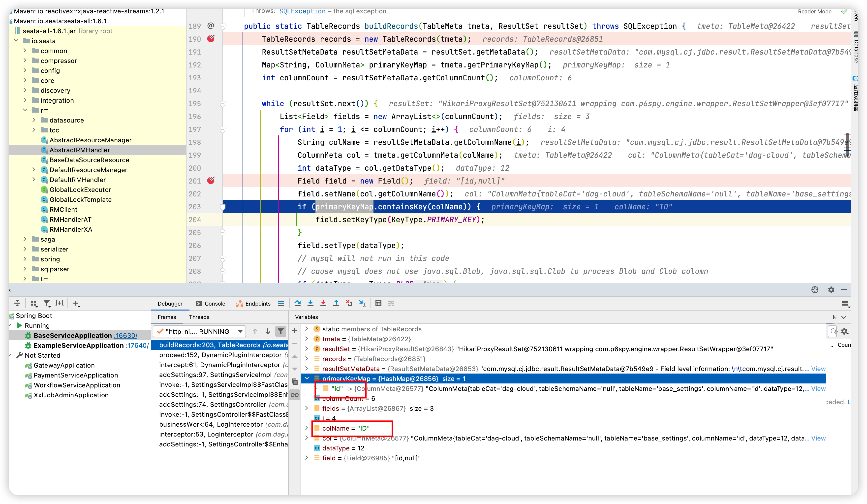Viewport: 867px width, 504px height.
Task: Click the Copy watches icon in variables gutter
Action: tap(295, 382)
